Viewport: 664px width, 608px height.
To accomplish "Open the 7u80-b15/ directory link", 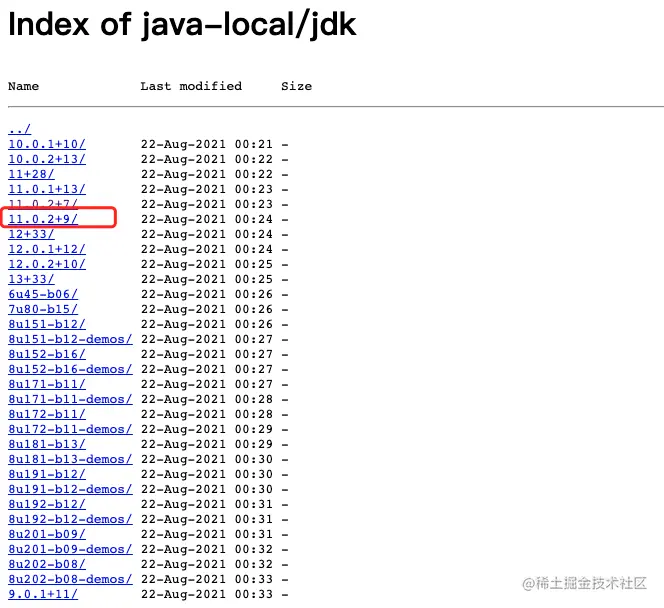I will click(43, 309).
